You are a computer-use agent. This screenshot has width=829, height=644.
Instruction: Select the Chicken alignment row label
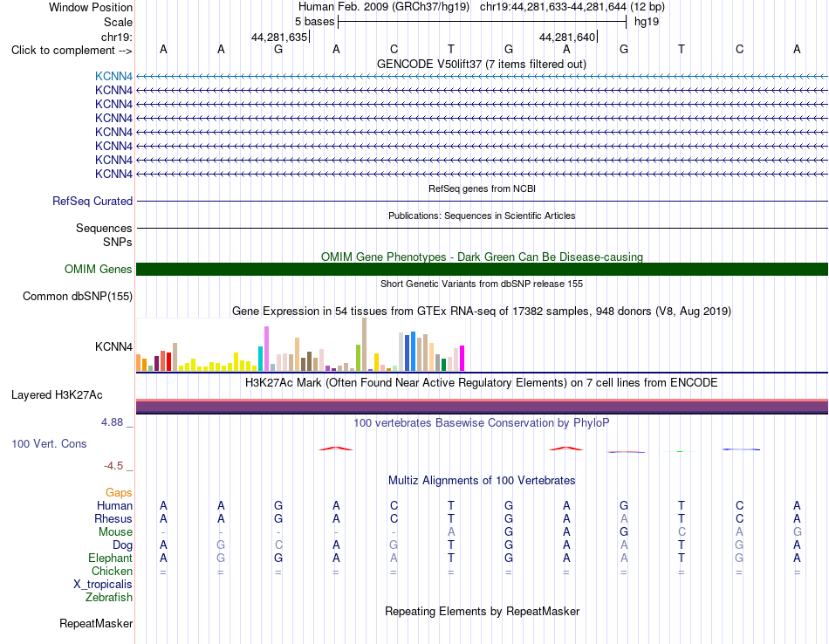pyautogui.click(x=112, y=571)
